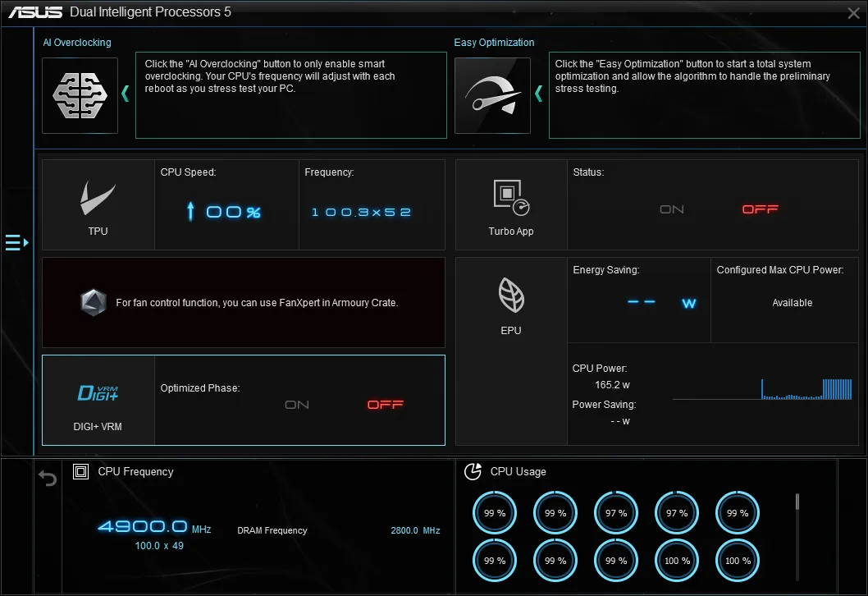Close the Dual Intelligent Processors window
Viewport: 868px width, 596px height.
click(853, 13)
